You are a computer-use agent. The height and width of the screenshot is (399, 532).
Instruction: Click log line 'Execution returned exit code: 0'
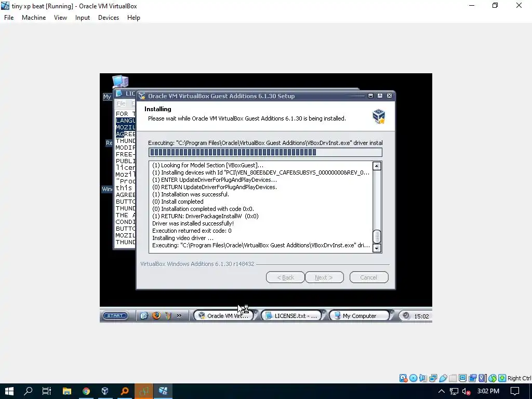192,231
